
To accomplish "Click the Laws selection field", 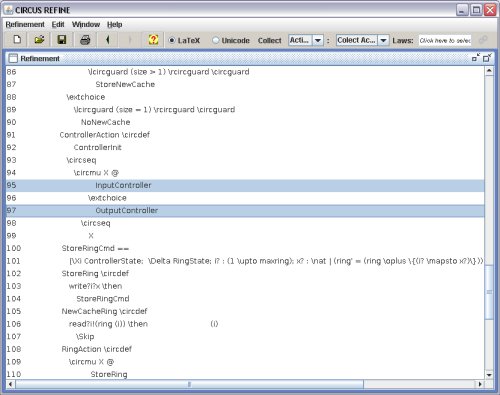I will (445, 40).
